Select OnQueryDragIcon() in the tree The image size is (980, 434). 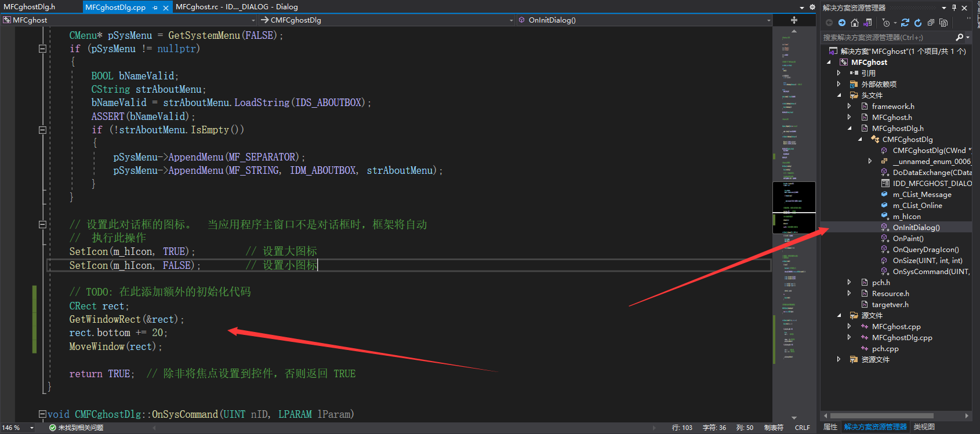pyautogui.click(x=926, y=250)
